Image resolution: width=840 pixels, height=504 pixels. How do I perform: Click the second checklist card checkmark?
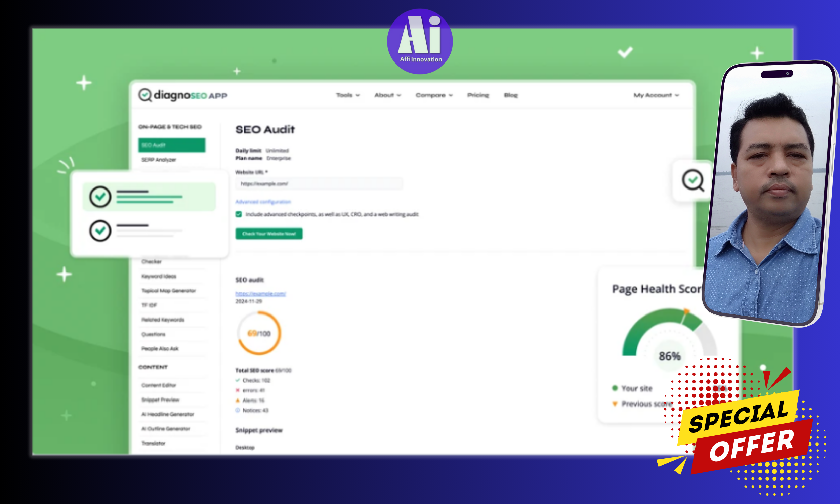[100, 231]
